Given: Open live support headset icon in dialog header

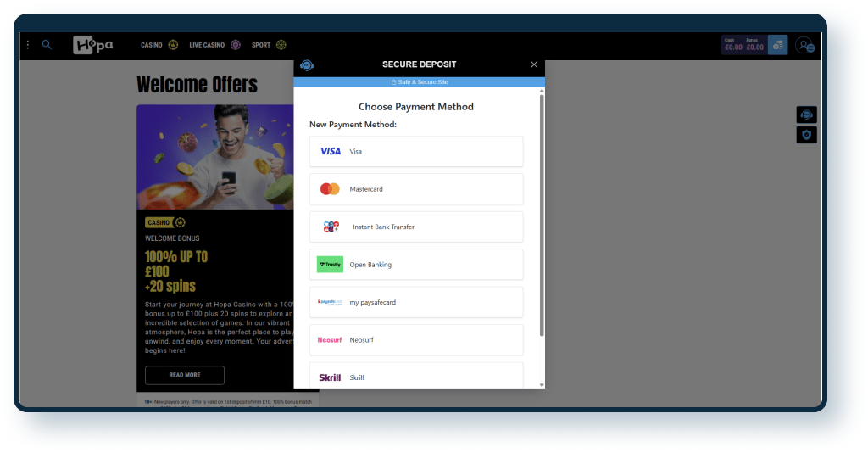Looking at the screenshot, I should [307, 65].
